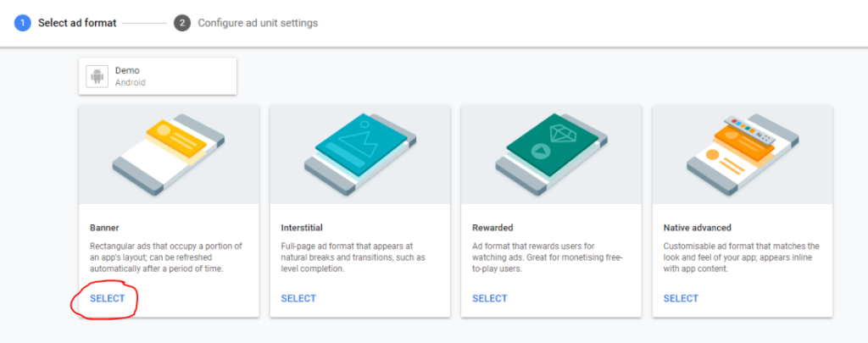868x343 pixels.
Task: Open the 'Select ad format' step label
Action: (x=77, y=23)
